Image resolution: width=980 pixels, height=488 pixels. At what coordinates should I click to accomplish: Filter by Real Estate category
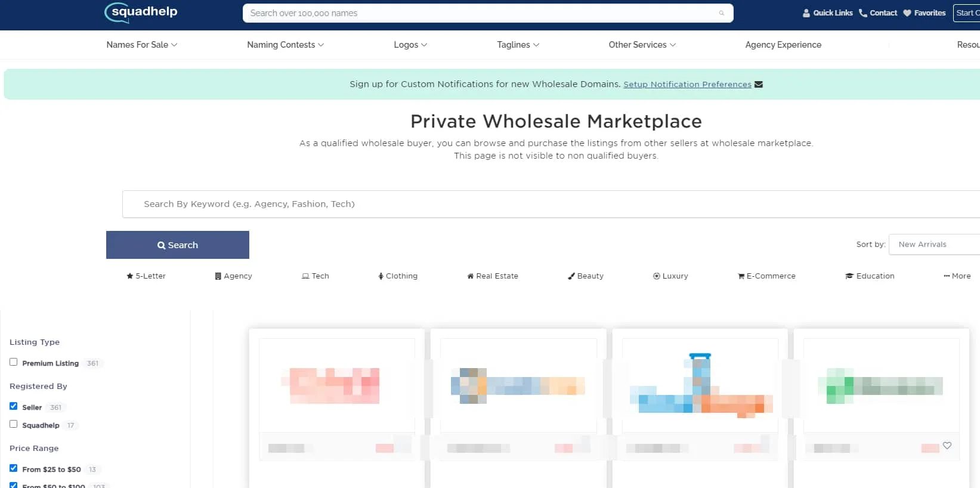(x=493, y=276)
